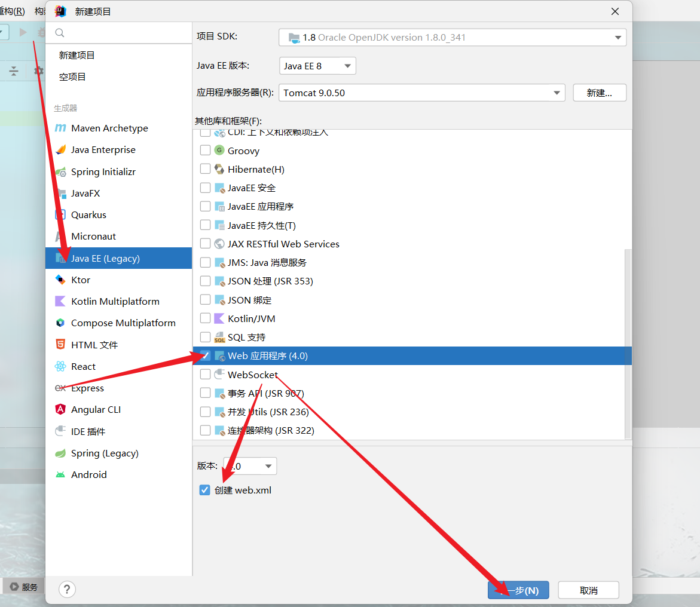Click the 新建... server button
The height and width of the screenshot is (607, 700).
pyautogui.click(x=600, y=93)
